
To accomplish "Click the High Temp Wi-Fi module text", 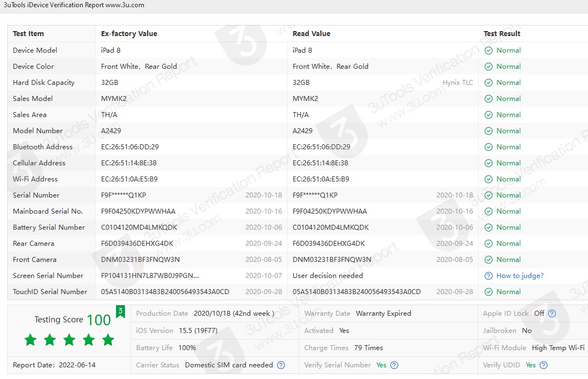I will (558, 348).
